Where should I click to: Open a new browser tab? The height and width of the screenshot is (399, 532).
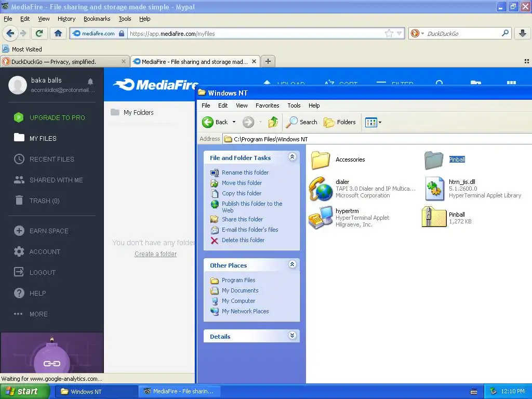[x=268, y=61]
